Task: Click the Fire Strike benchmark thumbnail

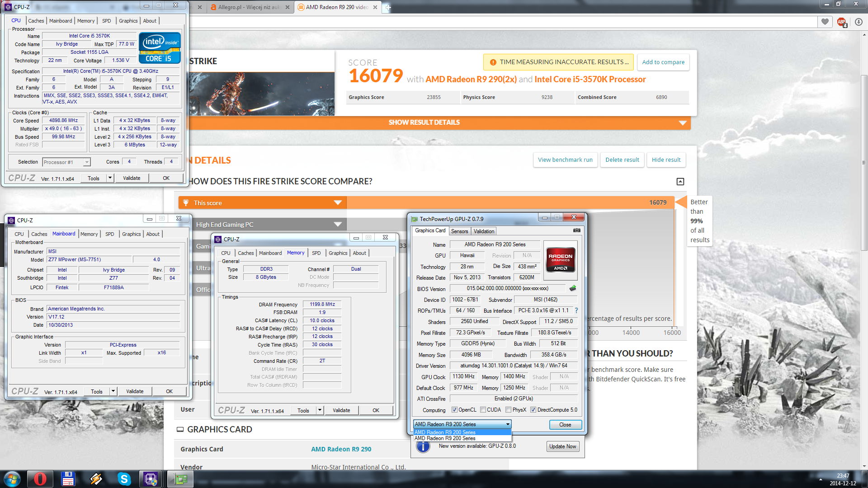Action: point(262,94)
